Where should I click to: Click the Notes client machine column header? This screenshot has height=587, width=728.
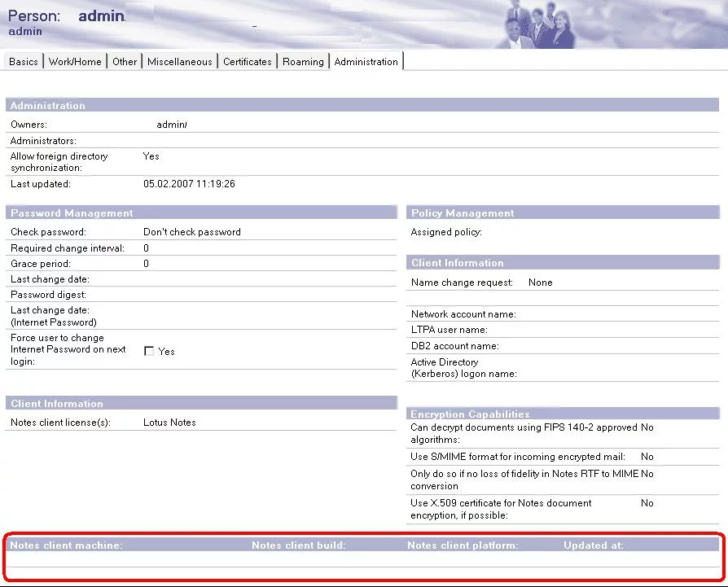point(66,545)
